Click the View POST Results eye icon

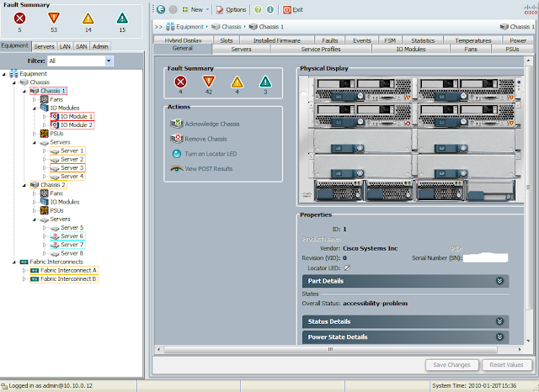click(177, 168)
